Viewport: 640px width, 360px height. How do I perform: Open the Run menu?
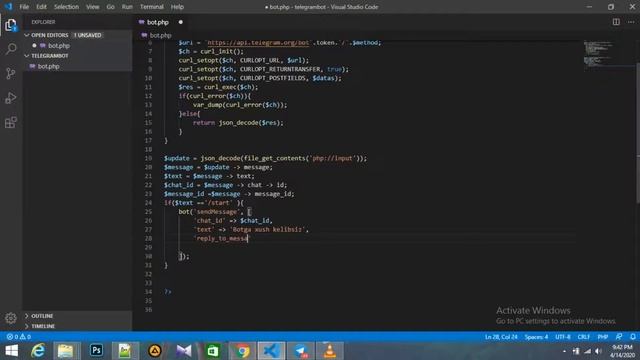(x=127, y=7)
